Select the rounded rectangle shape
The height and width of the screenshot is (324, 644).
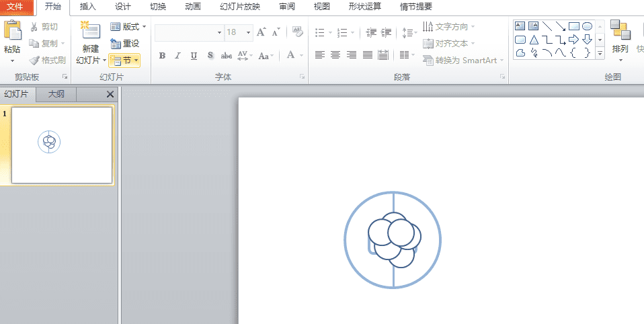click(x=520, y=40)
